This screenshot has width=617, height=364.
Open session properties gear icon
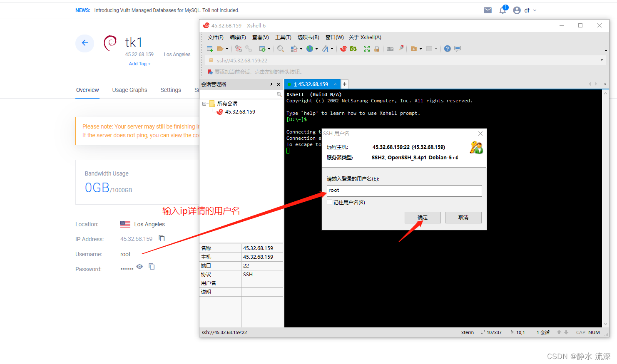click(262, 49)
